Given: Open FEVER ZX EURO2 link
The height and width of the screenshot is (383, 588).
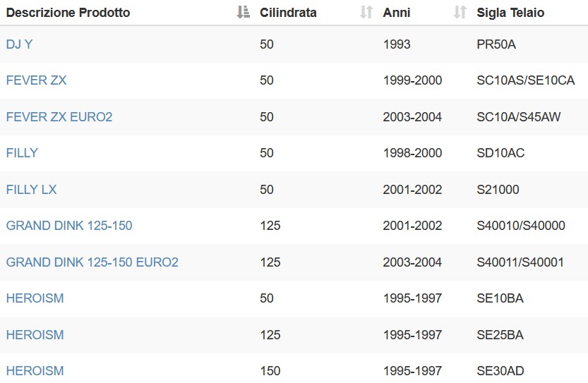Looking at the screenshot, I should click(x=59, y=117).
